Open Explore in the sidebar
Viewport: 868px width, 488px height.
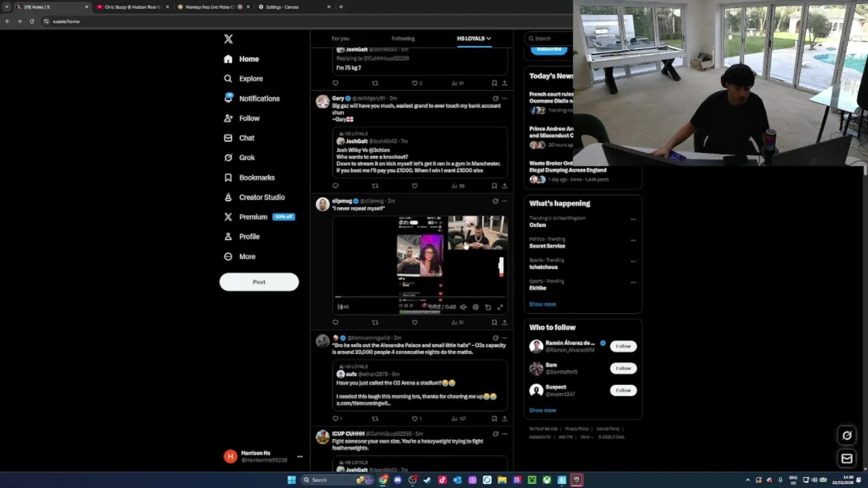[243, 79]
